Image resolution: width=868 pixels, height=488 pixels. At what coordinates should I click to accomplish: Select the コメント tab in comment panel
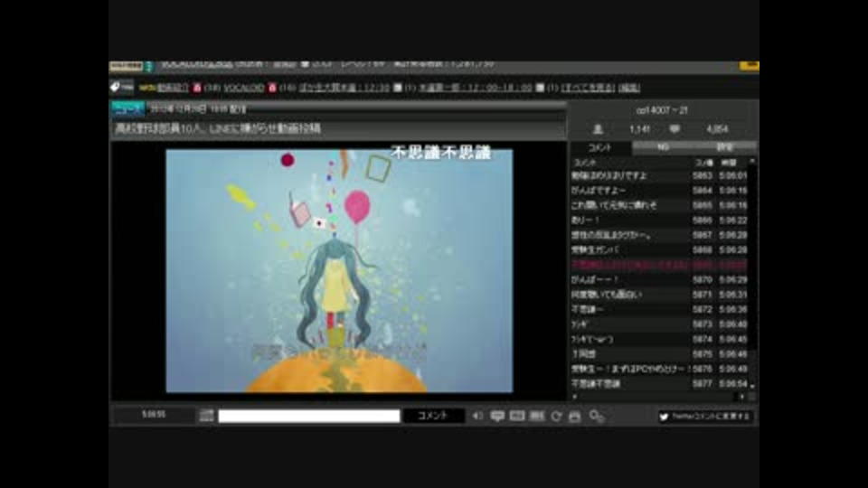point(600,147)
